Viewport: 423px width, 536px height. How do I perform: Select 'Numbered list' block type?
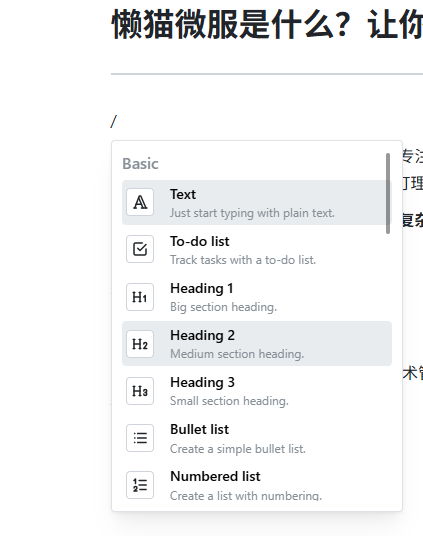[257, 485]
